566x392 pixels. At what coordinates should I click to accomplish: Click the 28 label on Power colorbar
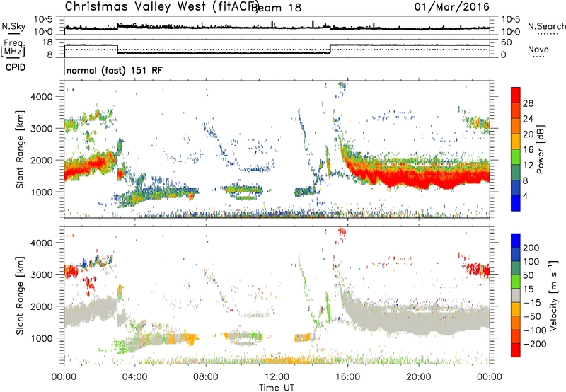(x=528, y=103)
